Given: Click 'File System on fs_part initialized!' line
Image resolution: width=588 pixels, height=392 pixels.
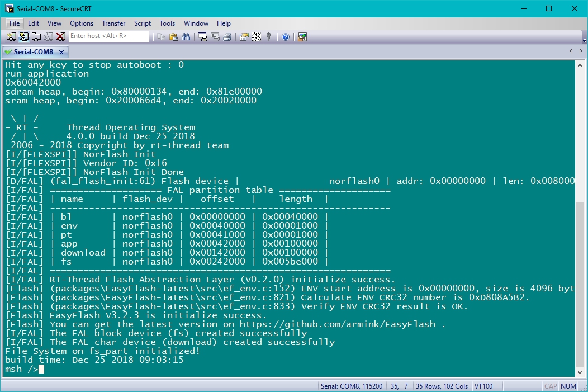Looking at the screenshot, I should 102,351.
